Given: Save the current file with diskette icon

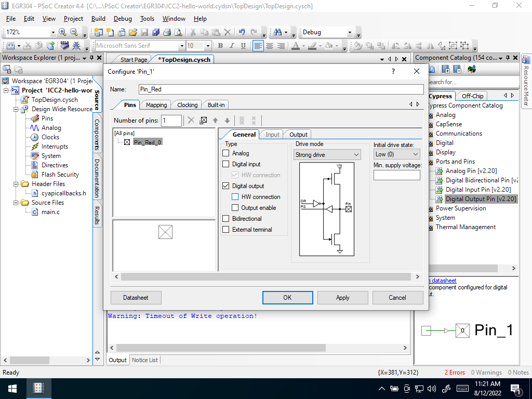Looking at the screenshot, I should 144,32.
